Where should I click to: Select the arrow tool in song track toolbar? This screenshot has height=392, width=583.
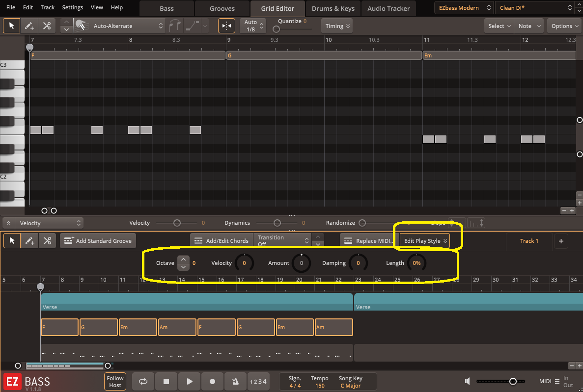(12, 241)
